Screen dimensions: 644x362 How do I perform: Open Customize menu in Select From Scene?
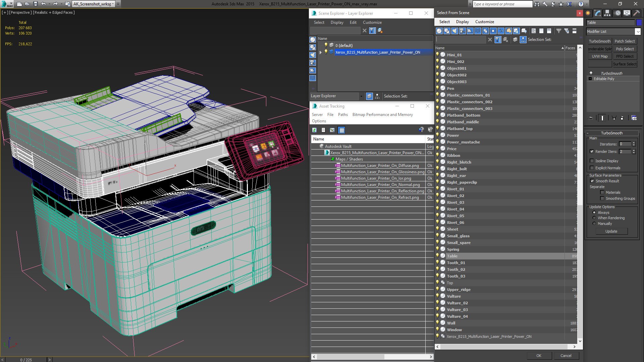(484, 22)
